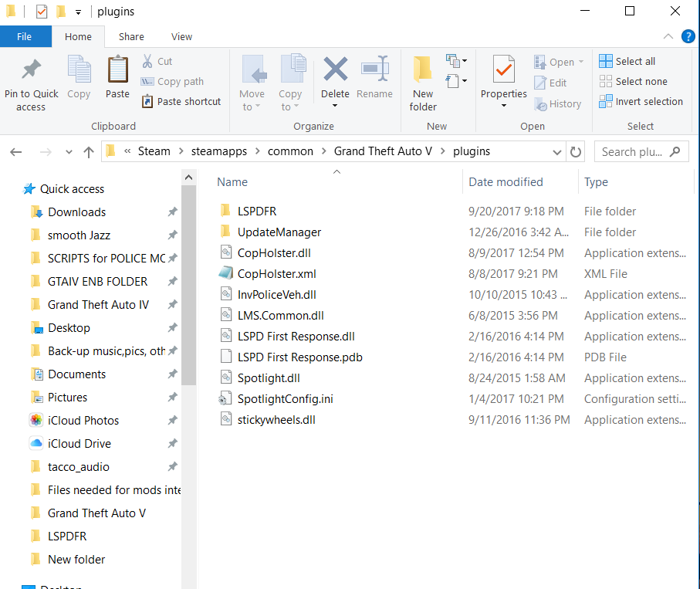Click the Edit ribbon command
The image size is (700, 589).
550,83
